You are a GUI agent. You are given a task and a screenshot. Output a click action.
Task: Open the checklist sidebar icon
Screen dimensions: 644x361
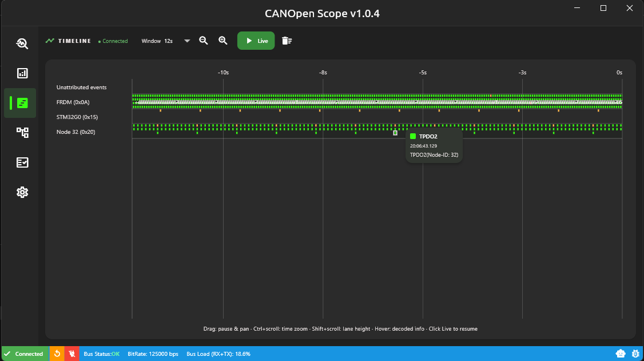coord(22,162)
